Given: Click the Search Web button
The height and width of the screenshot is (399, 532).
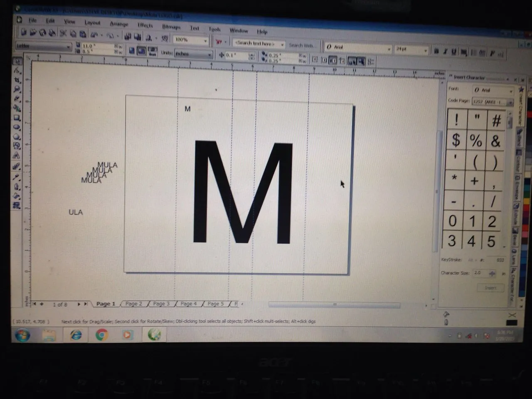Looking at the screenshot, I should point(301,45).
